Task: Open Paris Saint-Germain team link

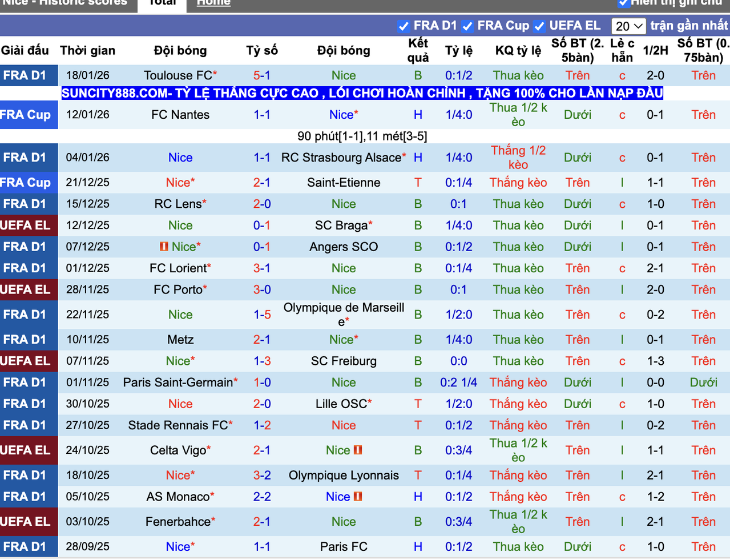Action: tap(178, 382)
